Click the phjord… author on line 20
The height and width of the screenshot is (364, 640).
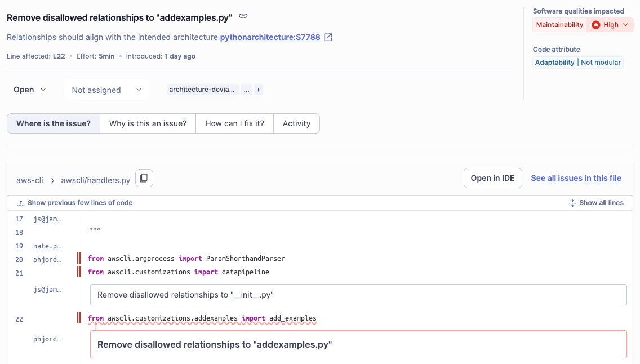coord(47,260)
